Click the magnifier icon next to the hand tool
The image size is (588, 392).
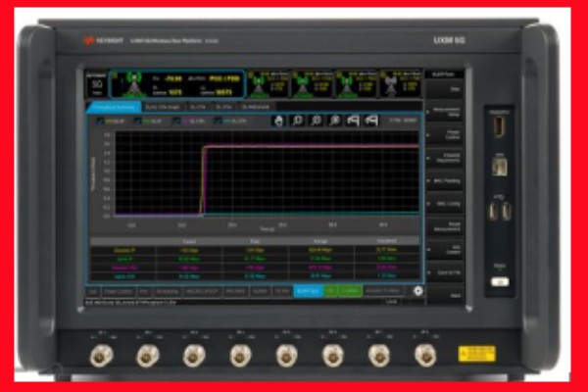click(x=298, y=121)
